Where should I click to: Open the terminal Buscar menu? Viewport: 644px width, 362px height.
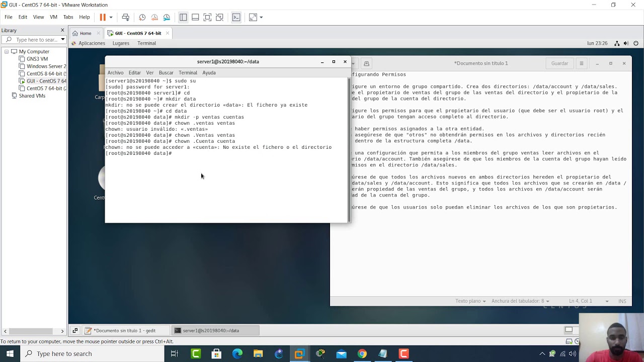point(166,73)
